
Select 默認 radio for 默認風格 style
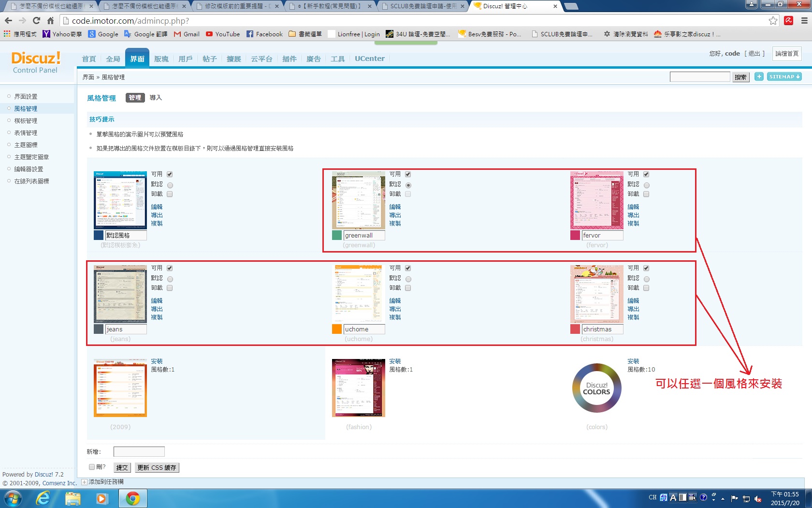(x=170, y=185)
